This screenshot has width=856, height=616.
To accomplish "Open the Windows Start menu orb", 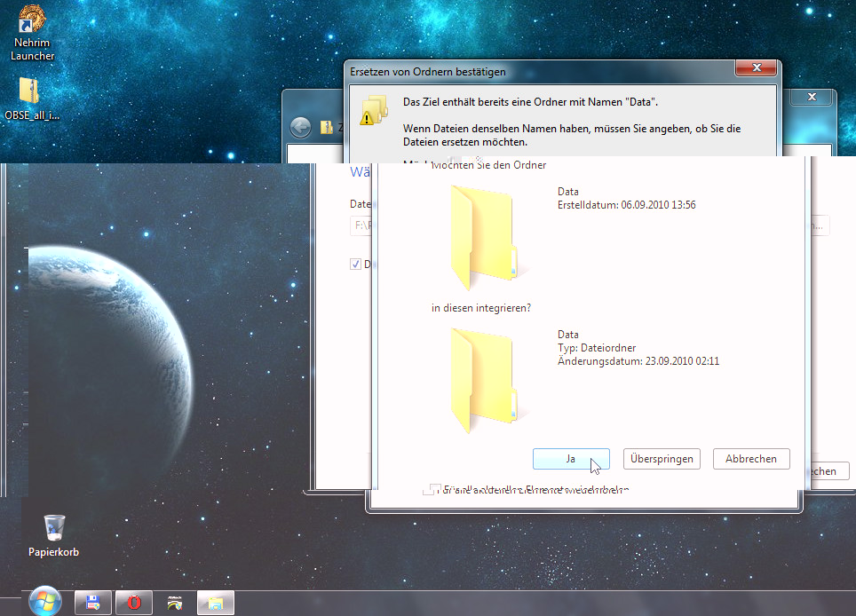I will pyautogui.click(x=44, y=601).
